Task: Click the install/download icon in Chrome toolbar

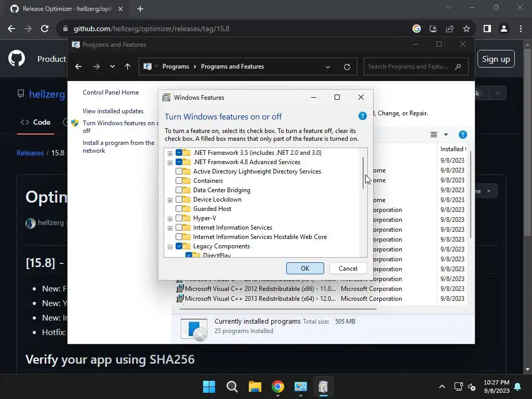Action: [433, 29]
